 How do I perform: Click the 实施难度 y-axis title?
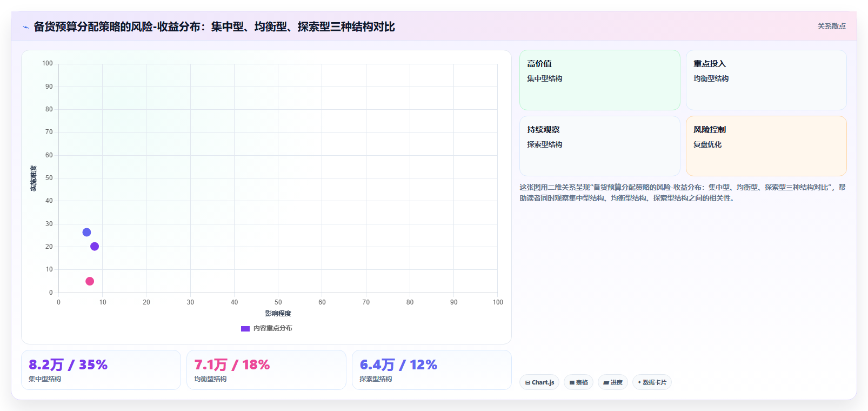34,178
